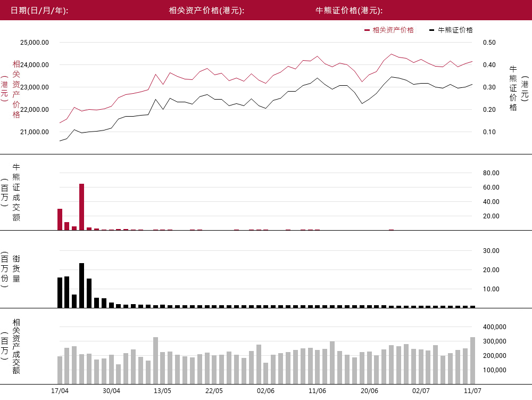The image size is (532, 400).
Task: Click the 40.00 turnover axis value
Action: pos(491,202)
